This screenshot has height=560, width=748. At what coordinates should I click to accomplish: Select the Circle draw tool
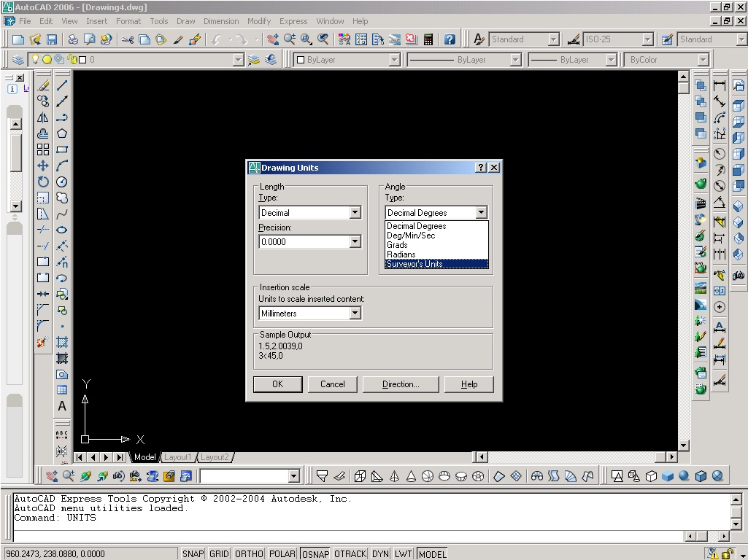click(62, 182)
